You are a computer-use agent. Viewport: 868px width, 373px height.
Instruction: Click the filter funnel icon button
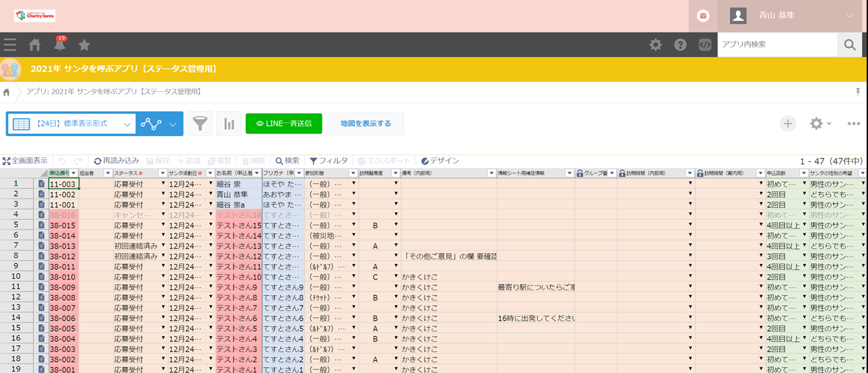click(200, 124)
